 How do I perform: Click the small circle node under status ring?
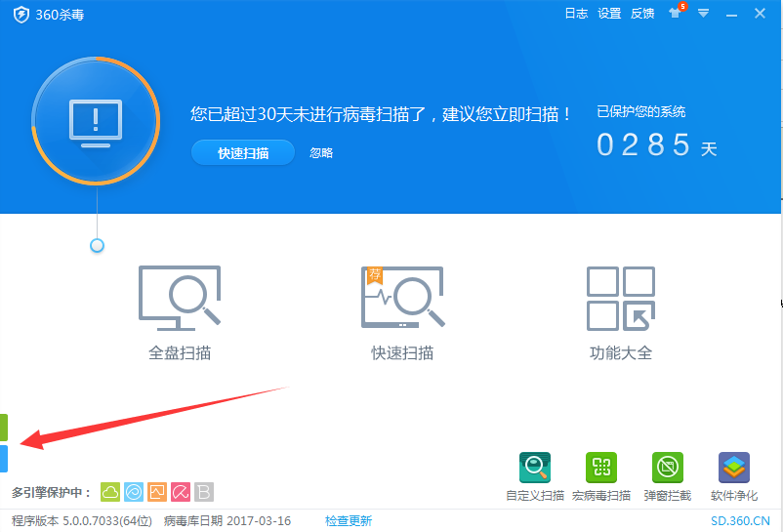point(97,246)
